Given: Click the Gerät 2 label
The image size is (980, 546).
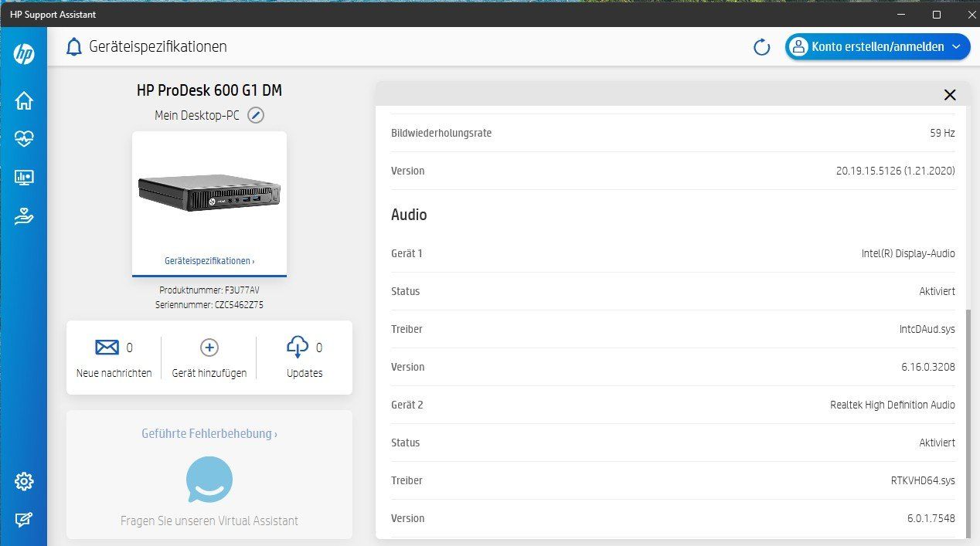Looking at the screenshot, I should 407,405.
